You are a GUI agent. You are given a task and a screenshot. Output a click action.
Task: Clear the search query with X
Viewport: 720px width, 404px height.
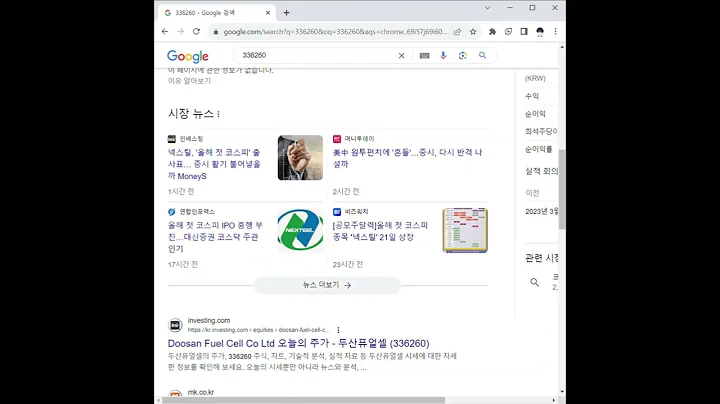pos(401,56)
